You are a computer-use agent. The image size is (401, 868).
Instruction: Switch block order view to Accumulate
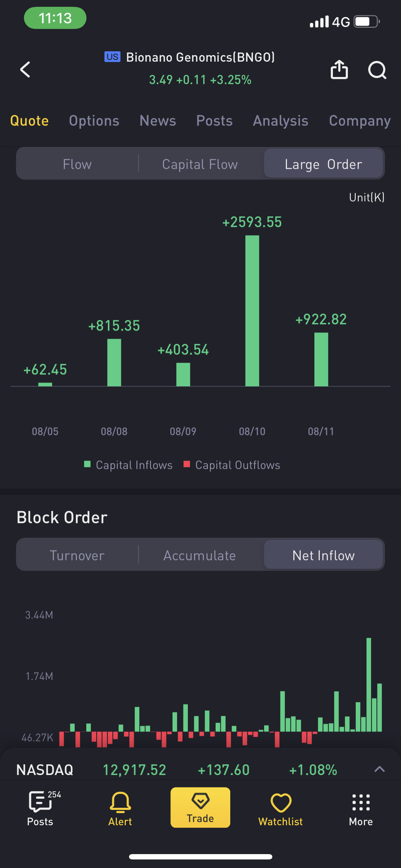pyautogui.click(x=200, y=555)
